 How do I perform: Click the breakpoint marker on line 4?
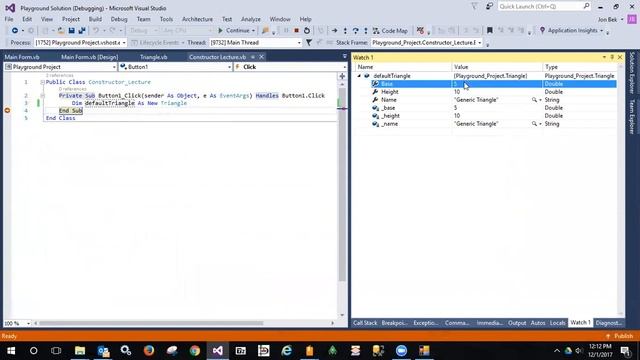pos(7,111)
